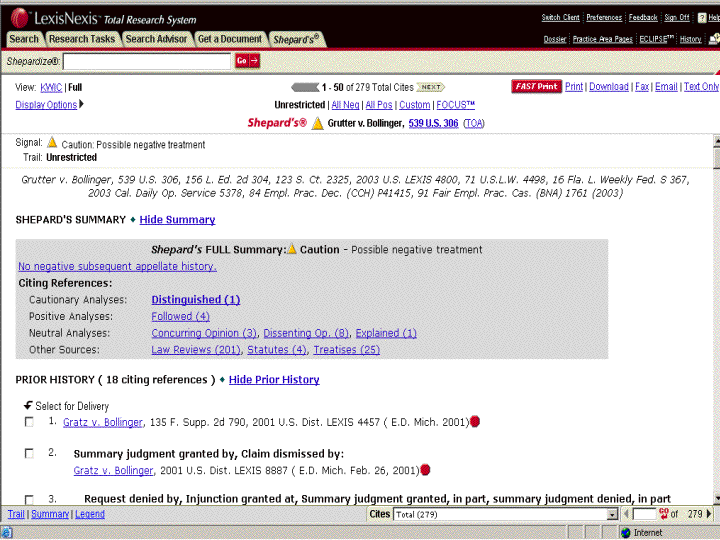Click Concurring Opinion (3) link
The image size is (720, 540).
click(x=204, y=333)
